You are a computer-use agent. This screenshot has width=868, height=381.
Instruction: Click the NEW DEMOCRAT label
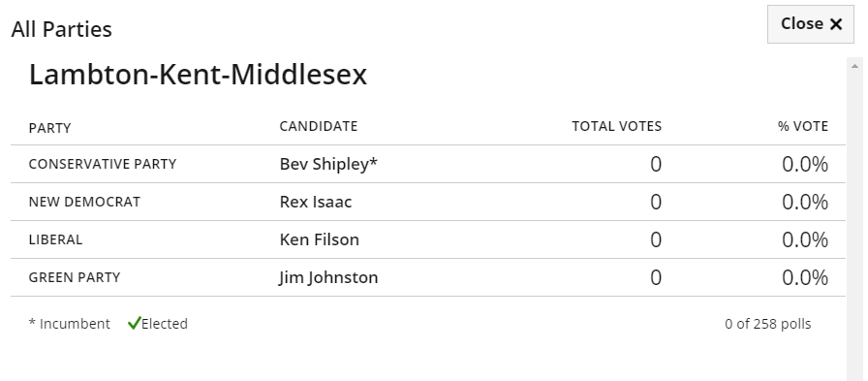click(x=84, y=202)
